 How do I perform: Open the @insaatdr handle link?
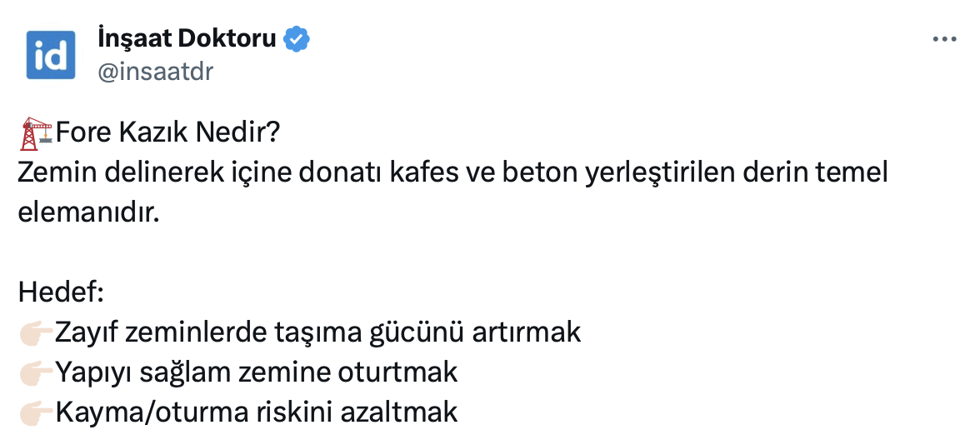click(156, 72)
